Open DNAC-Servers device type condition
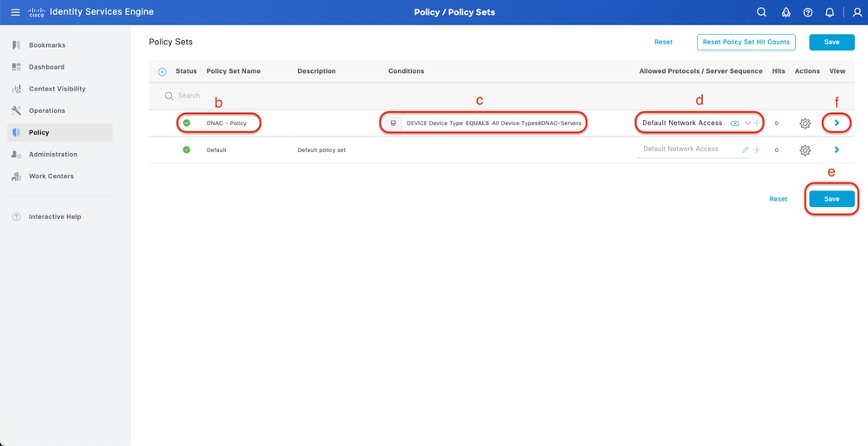868x446 pixels. [x=494, y=123]
